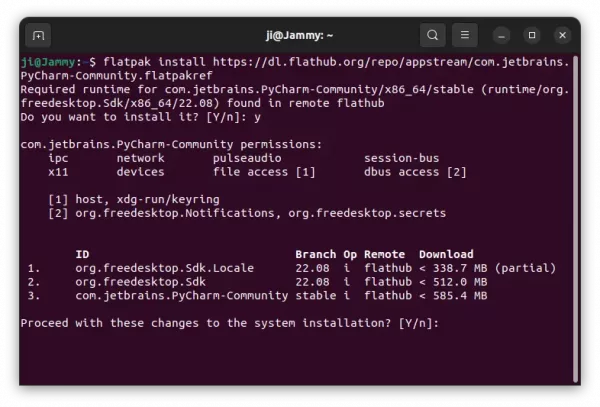The height and width of the screenshot is (407, 600).
Task: Click the terminal vertical scrollbar
Action: point(576,219)
